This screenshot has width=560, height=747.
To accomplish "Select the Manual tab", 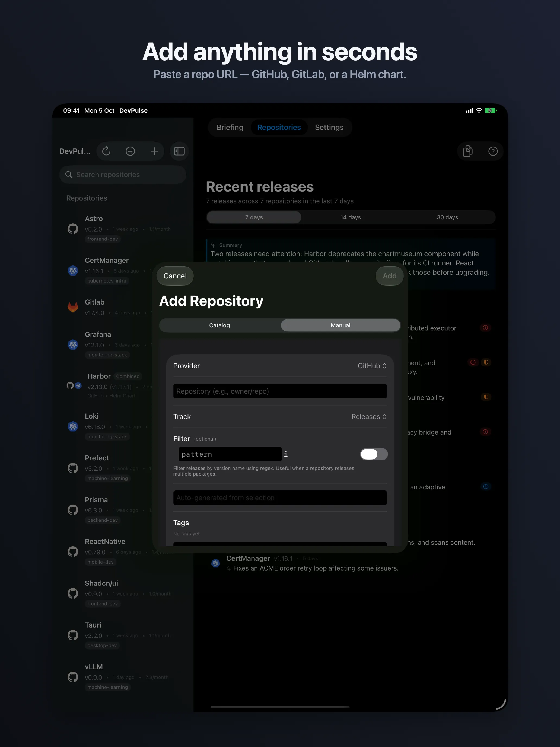I will click(341, 325).
